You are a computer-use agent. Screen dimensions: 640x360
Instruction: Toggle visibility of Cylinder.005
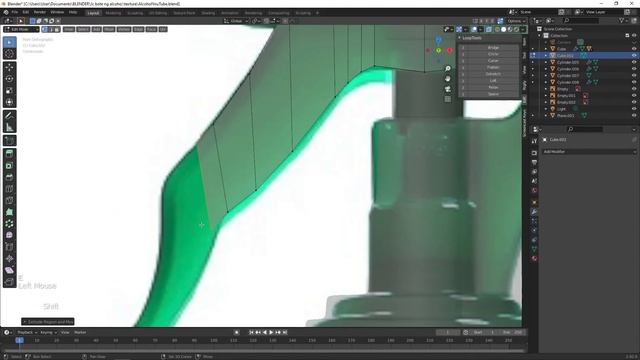[x=634, y=62]
